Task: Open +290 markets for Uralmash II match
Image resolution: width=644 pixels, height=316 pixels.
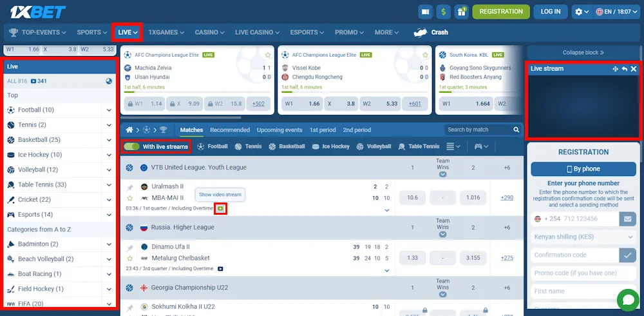Action: coord(507,197)
